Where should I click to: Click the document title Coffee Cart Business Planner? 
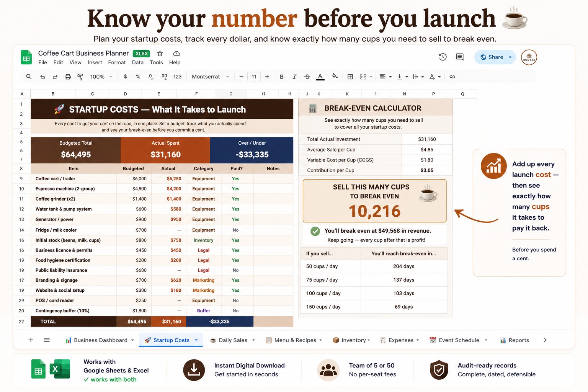(83, 53)
